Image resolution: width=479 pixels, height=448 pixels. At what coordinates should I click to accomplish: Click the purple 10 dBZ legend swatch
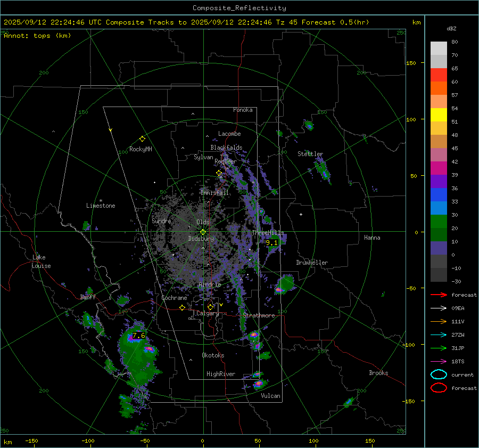439,248
